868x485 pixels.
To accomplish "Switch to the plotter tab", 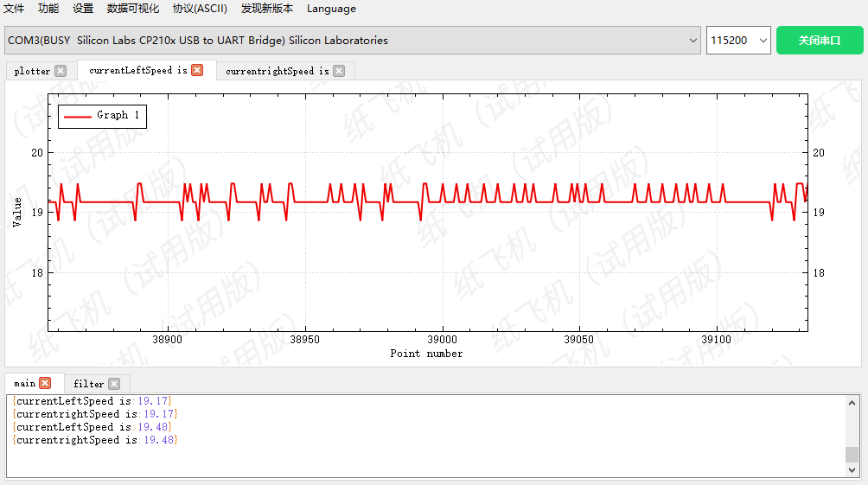I will coord(33,71).
